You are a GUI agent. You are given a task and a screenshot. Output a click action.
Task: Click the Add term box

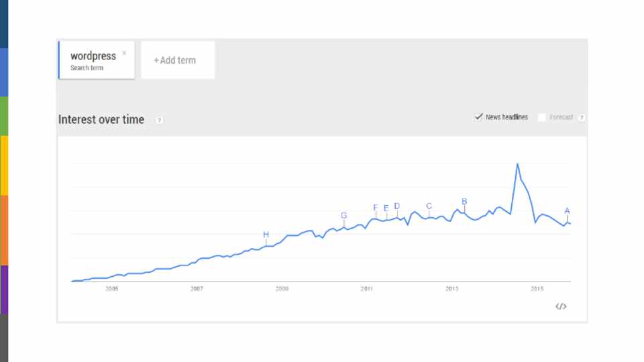pyautogui.click(x=178, y=60)
